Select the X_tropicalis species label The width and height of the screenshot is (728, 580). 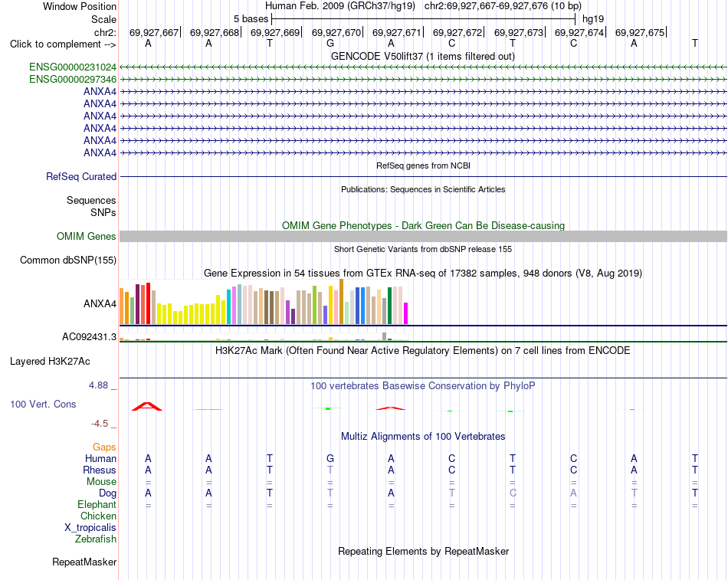coord(90,528)
